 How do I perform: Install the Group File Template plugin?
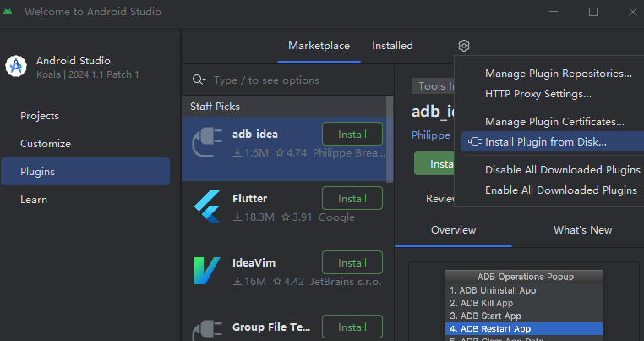pos(352,327)
